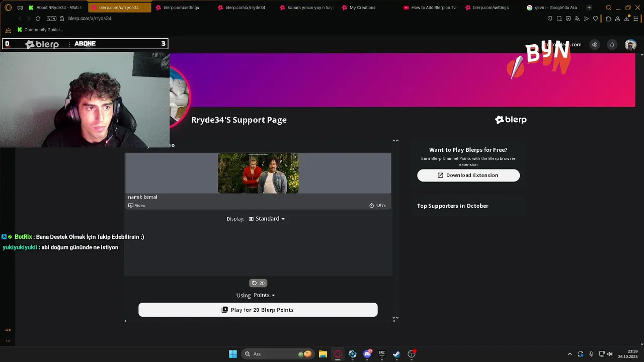Go forward to the next page
This screenshot has width=644, height=362.
[x=28, y=19]
